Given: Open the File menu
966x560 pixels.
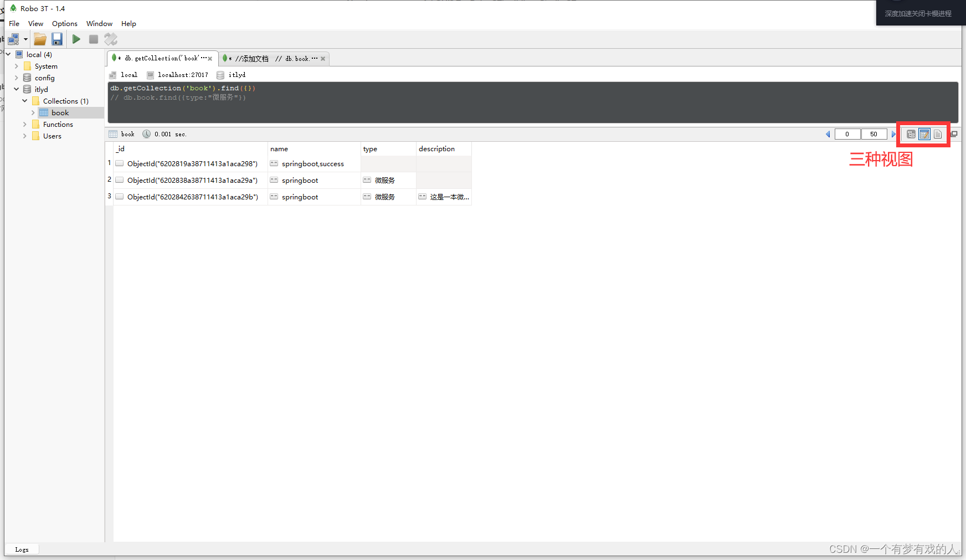Looking at the screenshot, I should tap(14, 24).
